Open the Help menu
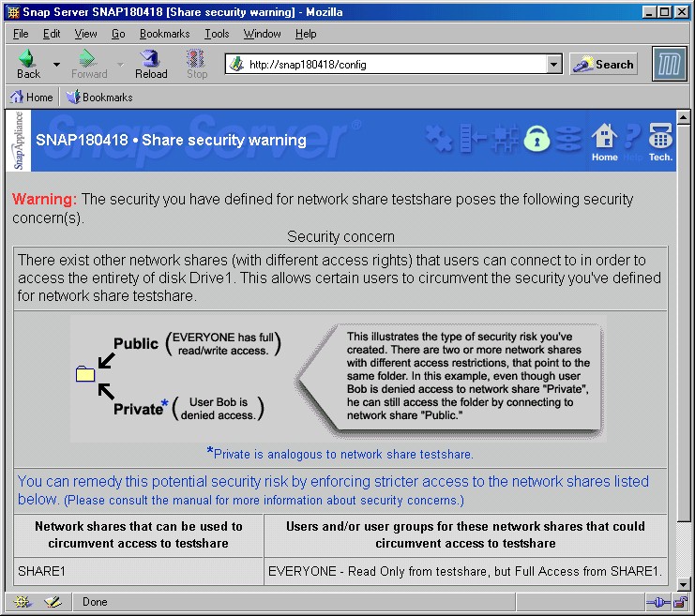 click(x=306, y=34)
